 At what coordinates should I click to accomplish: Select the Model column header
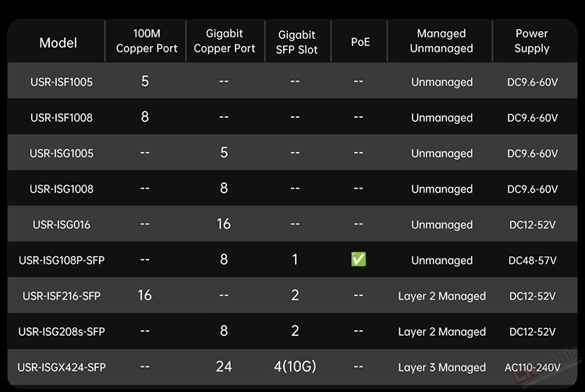[x=58, y=43]
